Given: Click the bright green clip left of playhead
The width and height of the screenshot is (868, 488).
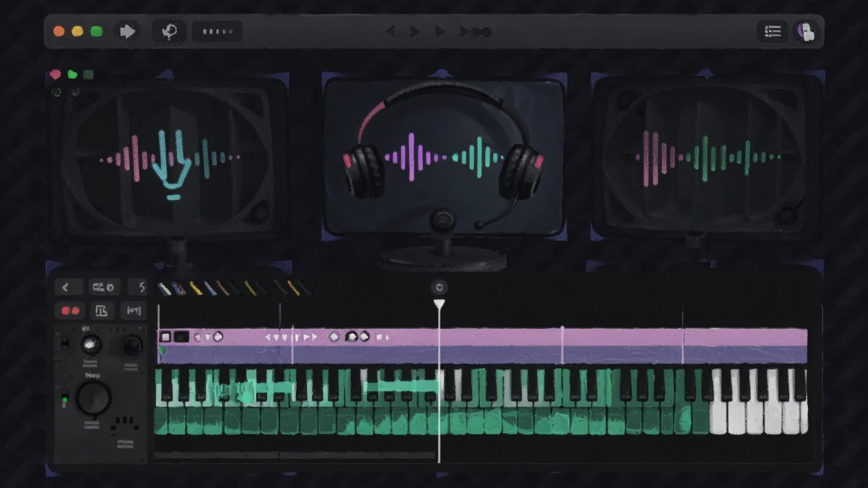Looking at the screenshot, I should click(401, 386).
